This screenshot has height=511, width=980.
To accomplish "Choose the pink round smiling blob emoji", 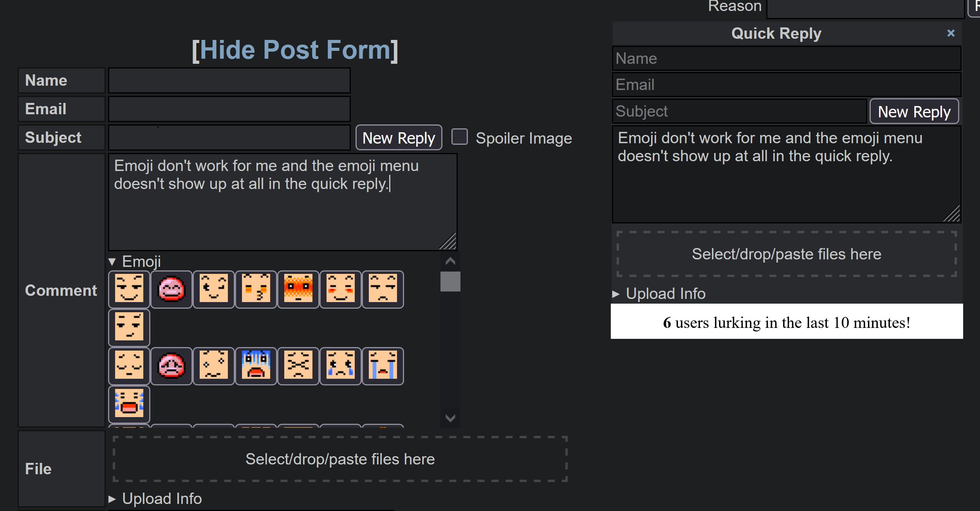I will click(171, 289).
